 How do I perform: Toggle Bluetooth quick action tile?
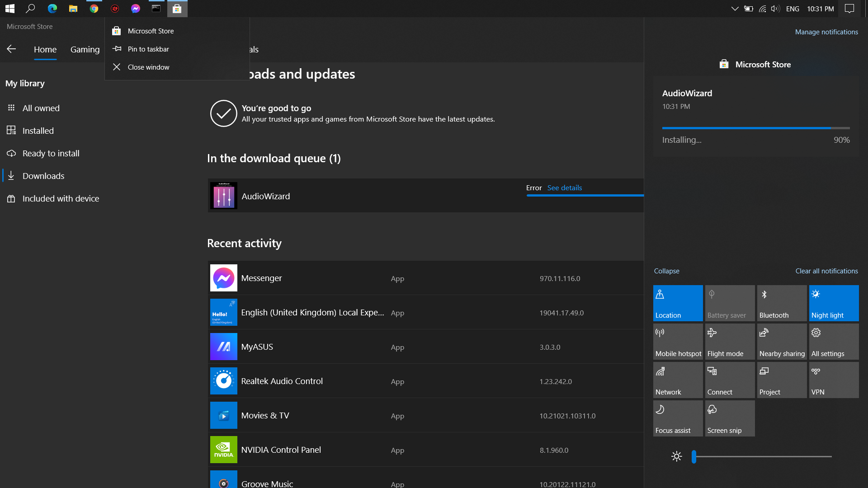tap(782, 303)
